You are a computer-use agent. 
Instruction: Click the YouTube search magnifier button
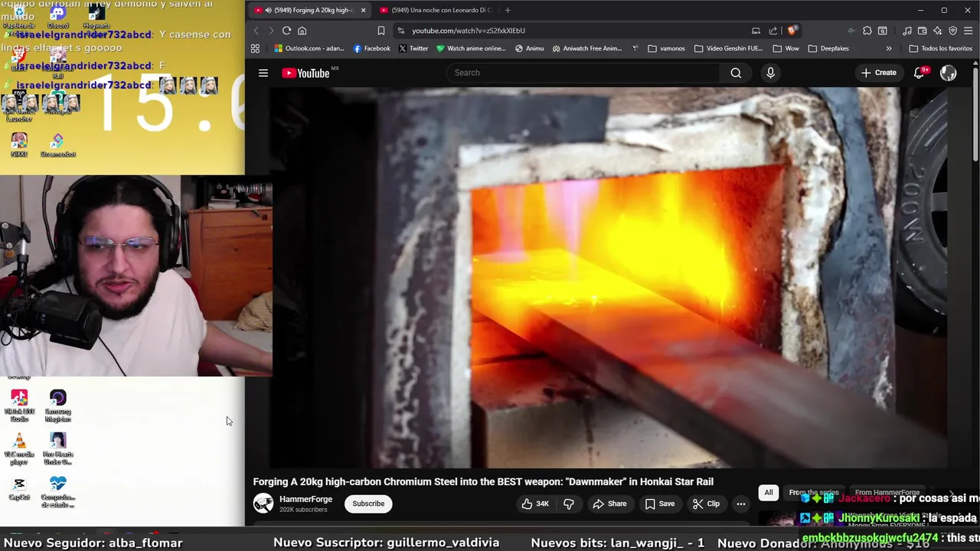point(736,73)
